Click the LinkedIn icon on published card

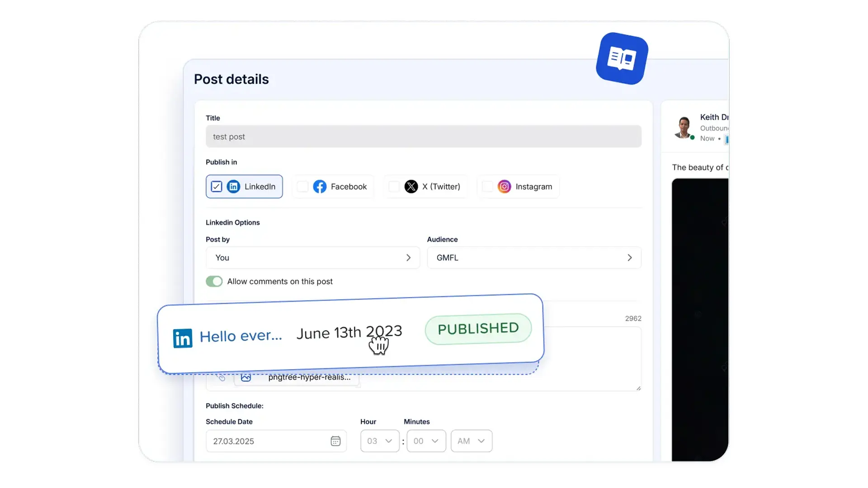point(183,338)
